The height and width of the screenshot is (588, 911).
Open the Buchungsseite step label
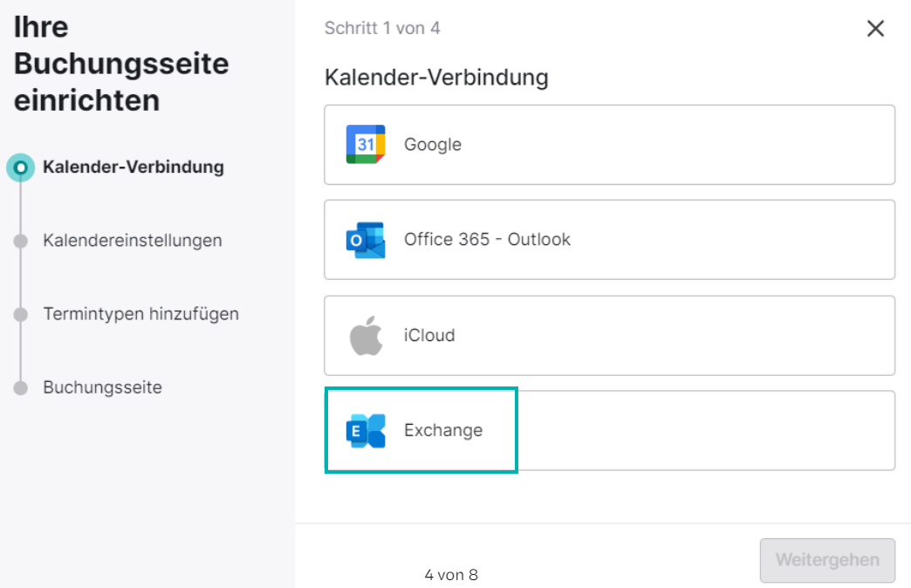pos(102,387)
